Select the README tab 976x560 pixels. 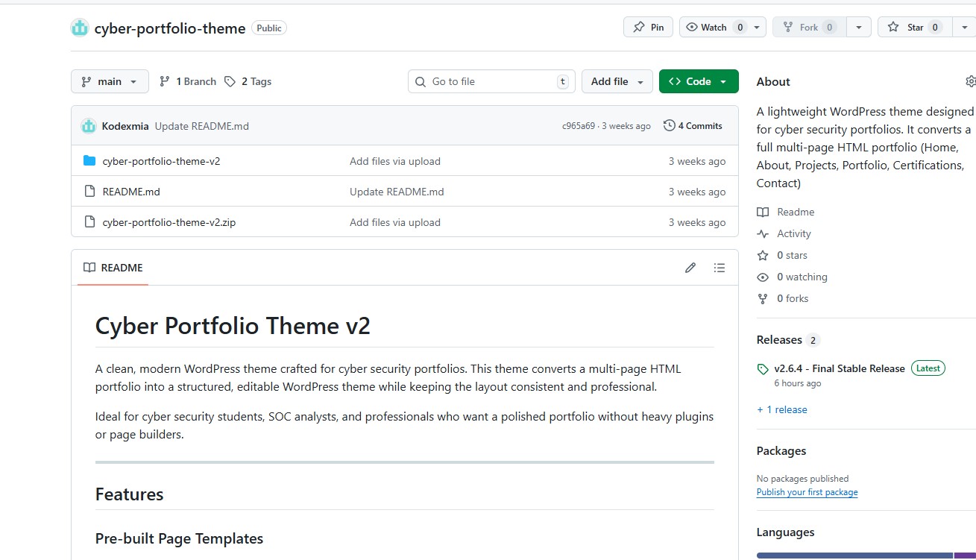pos(113,268)
